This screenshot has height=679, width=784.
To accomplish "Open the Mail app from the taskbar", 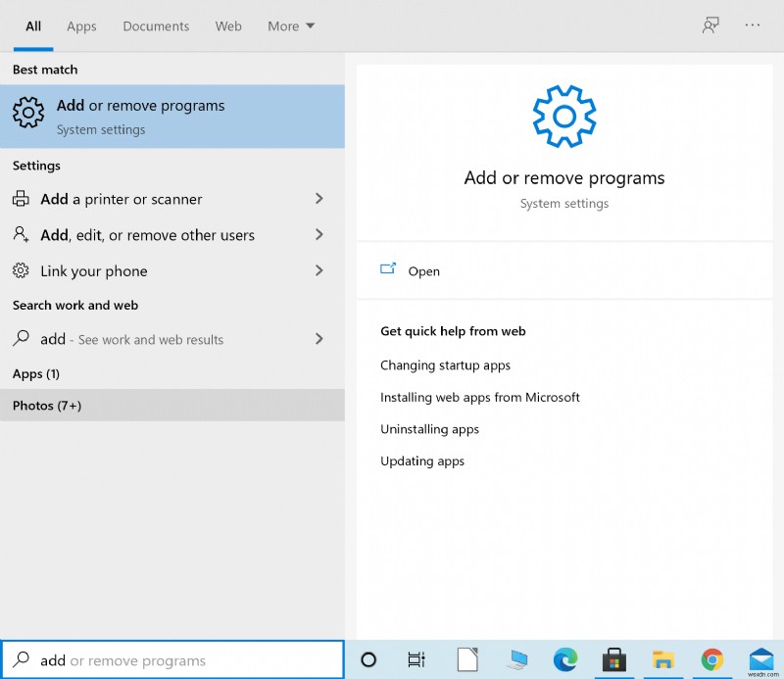I will (761, 659).
